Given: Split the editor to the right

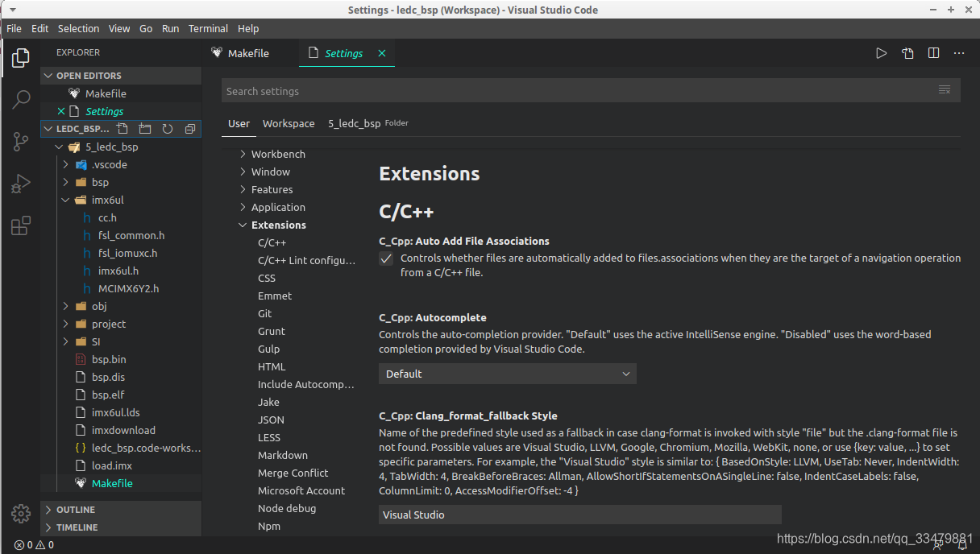Looking at the screenshot, I should click(933, 53).
